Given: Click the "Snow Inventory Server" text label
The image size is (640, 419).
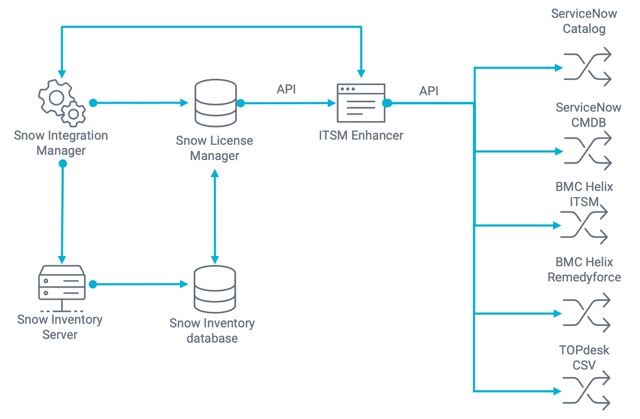Looking at the screenshot, I should pyautogui.click(x=63, y=327).
